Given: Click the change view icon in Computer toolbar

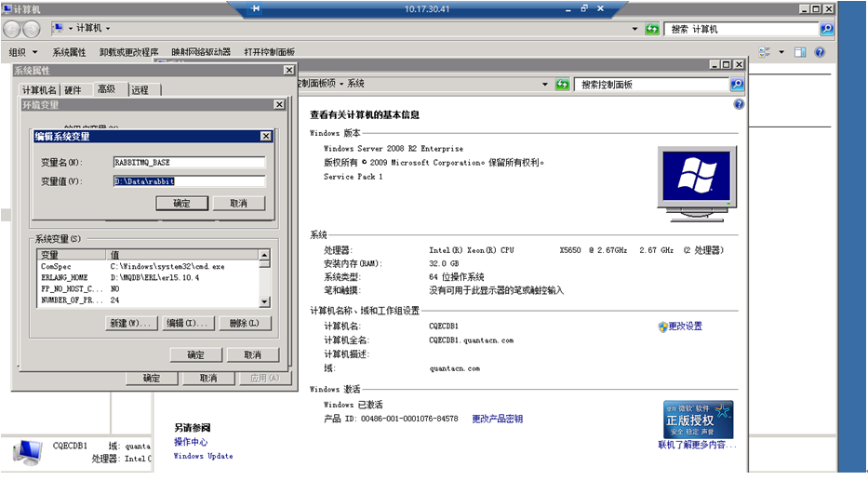Looking at the screenshot, I should [765, 52].
